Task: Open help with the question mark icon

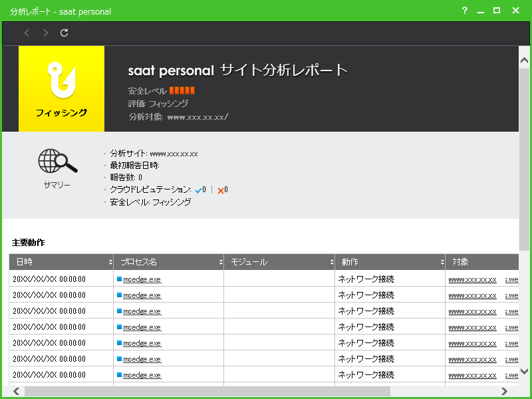Action: (x=464, y=11)
